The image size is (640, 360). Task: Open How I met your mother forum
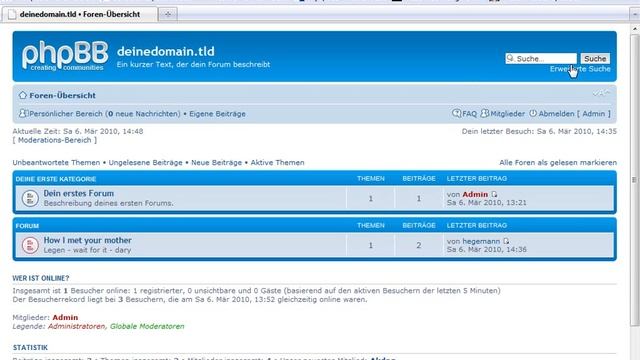pos(87,240)
